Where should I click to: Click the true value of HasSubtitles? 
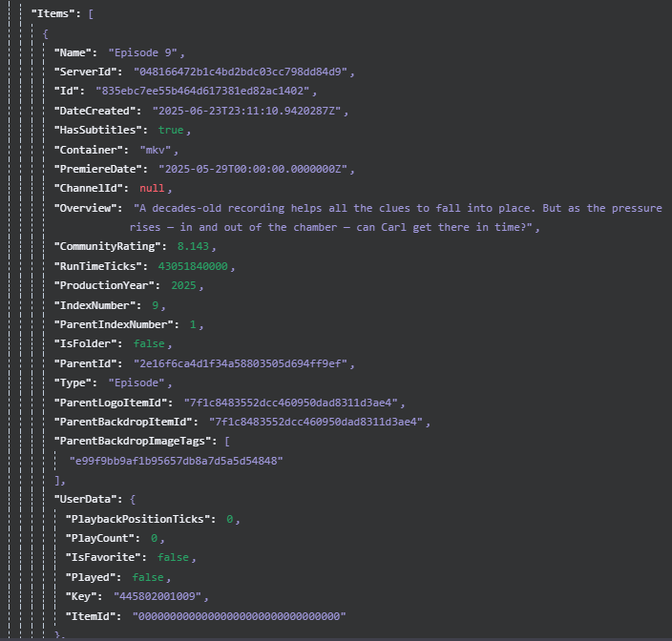point(171,129)
